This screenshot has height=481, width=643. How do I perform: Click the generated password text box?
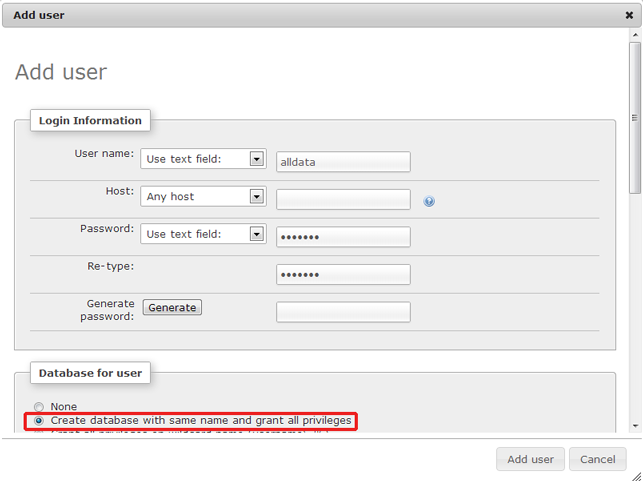(x=343, y=312)
